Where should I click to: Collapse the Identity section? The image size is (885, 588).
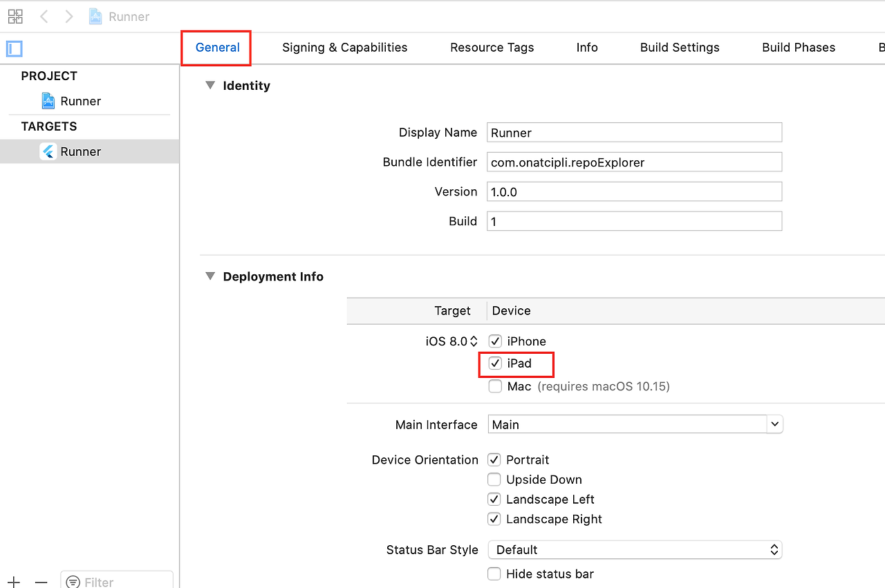coord(210,86)
